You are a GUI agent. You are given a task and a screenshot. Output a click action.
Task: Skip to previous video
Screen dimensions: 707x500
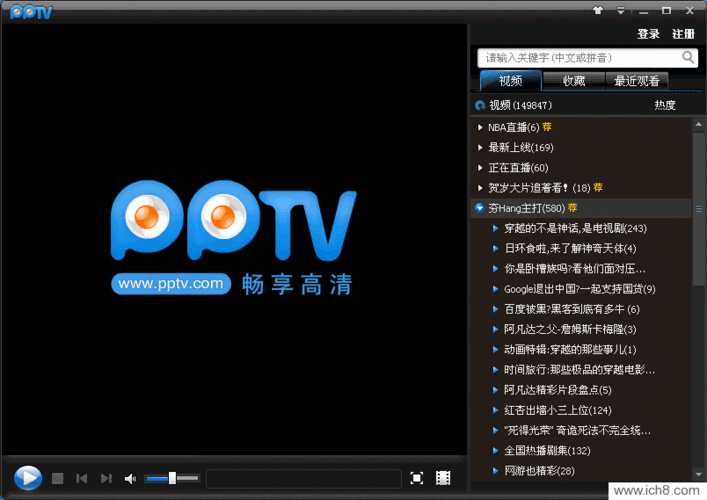click(82, 478)
